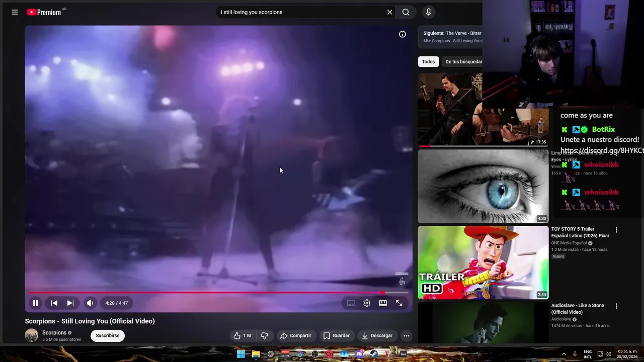
Task: Skip to the next video
Action: pos(70,303)
